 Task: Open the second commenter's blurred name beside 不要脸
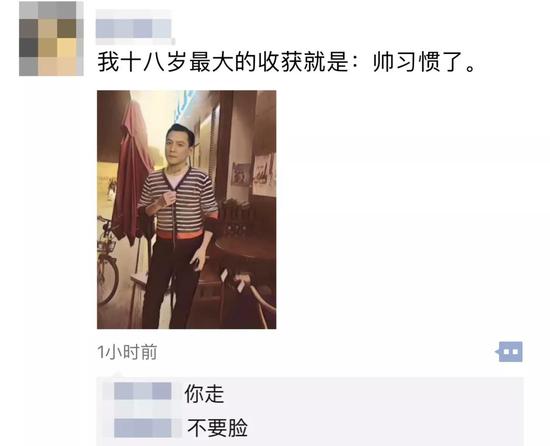[142, 427]
